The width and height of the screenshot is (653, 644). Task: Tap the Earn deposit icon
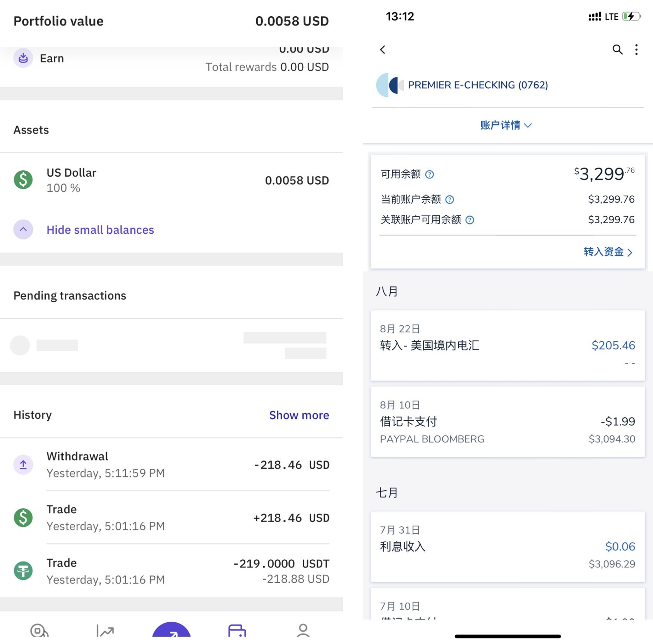[x=23, y=58]
